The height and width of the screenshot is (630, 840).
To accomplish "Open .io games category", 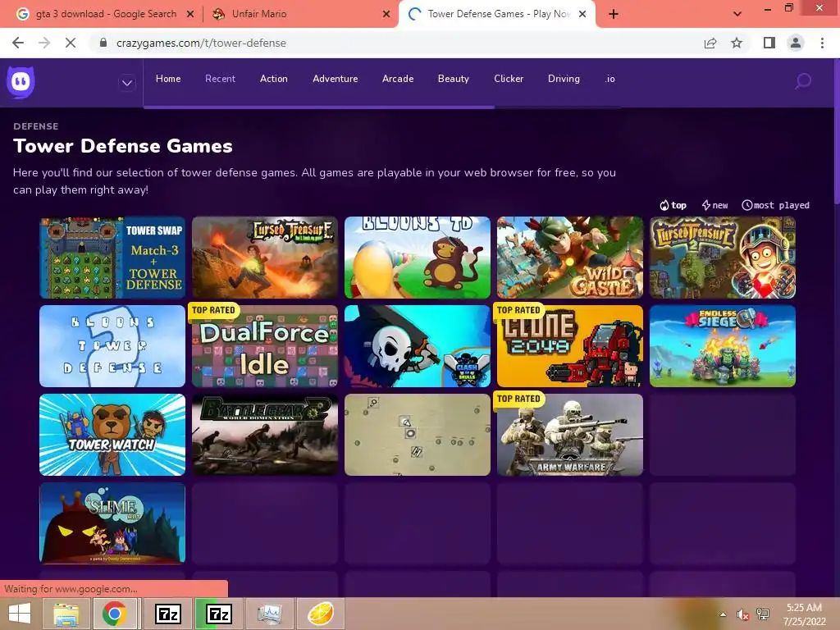I will [609, 79].
